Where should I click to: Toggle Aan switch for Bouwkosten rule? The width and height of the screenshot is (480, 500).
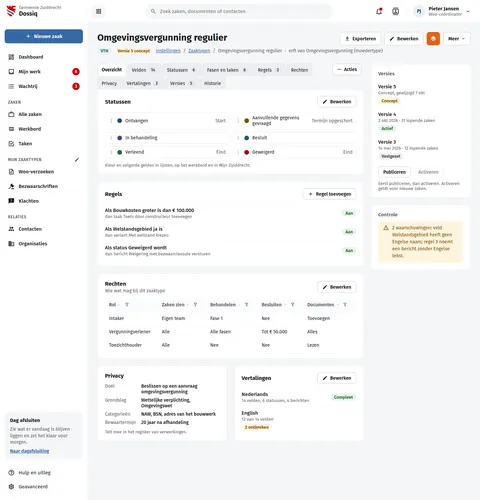point(349,213)
